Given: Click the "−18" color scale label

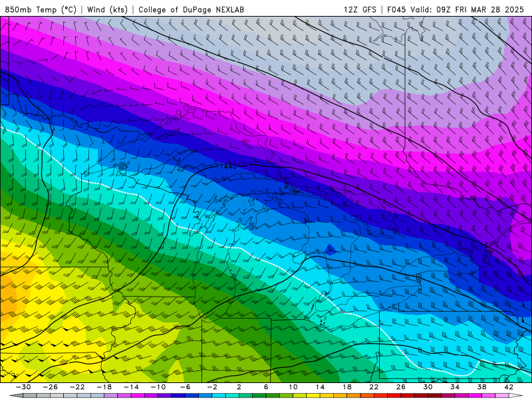Looking at the screenshot, I should 104,387.
